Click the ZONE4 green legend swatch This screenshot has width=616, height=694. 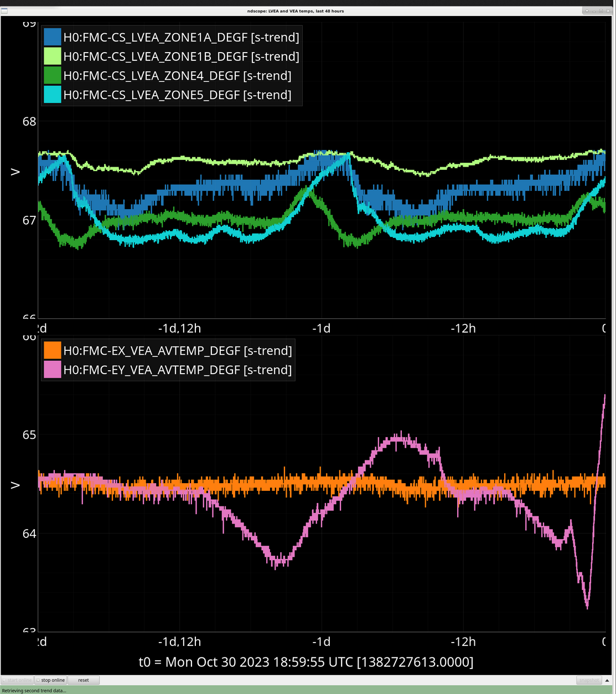click(x=52, y=75)
